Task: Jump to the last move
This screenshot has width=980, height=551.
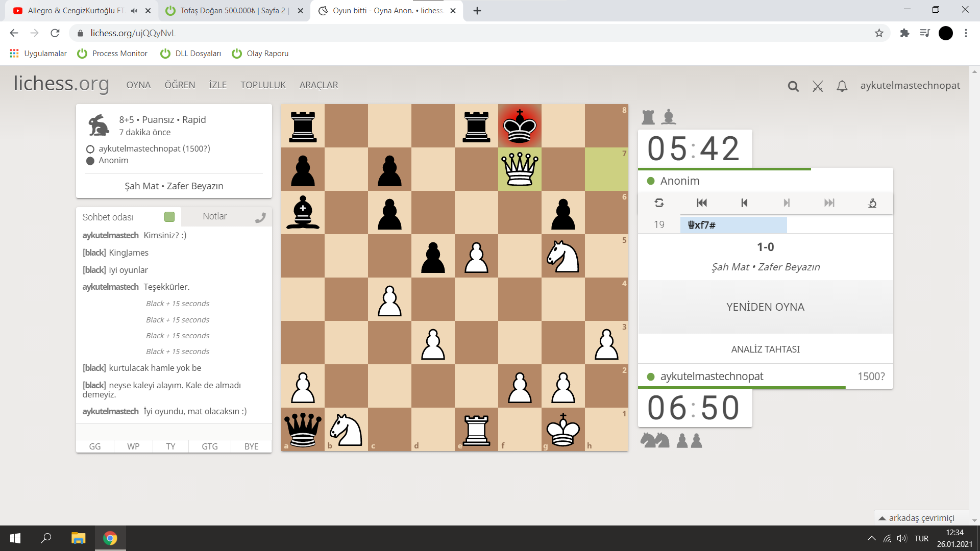Action: pos(829,203)
